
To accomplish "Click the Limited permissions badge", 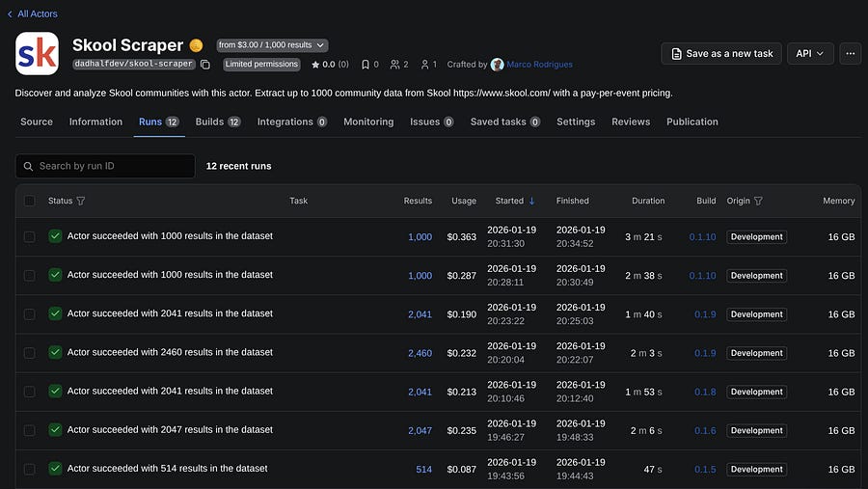I will pyautogui.click(x=261, y=65).
